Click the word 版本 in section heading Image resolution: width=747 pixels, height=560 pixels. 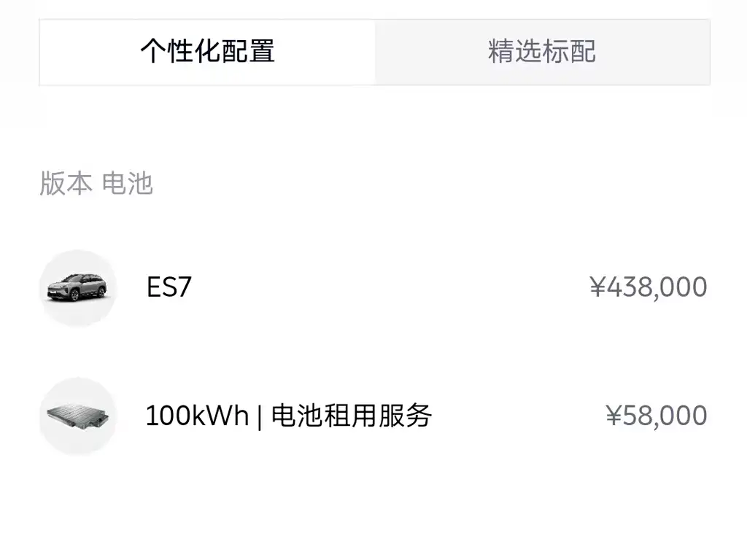coord(66,183)
